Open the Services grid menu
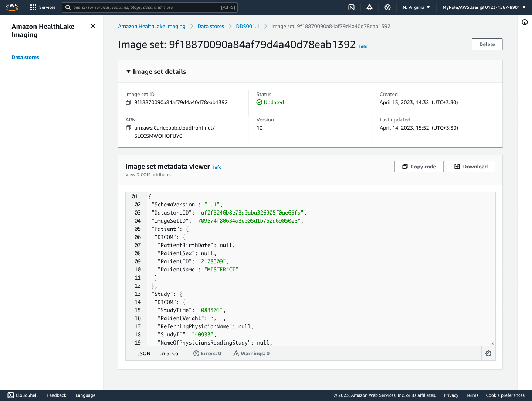The image size is (532, 401). coord(43,7)
